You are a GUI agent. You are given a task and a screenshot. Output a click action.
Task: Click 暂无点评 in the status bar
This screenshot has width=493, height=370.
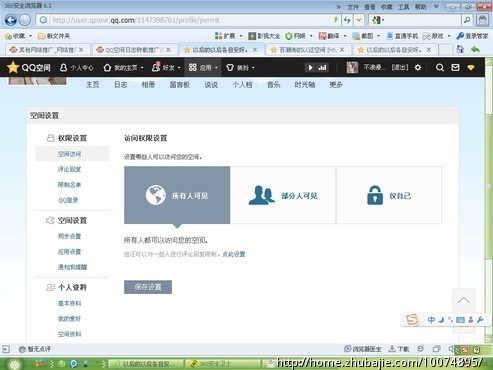tap(35, 349)
